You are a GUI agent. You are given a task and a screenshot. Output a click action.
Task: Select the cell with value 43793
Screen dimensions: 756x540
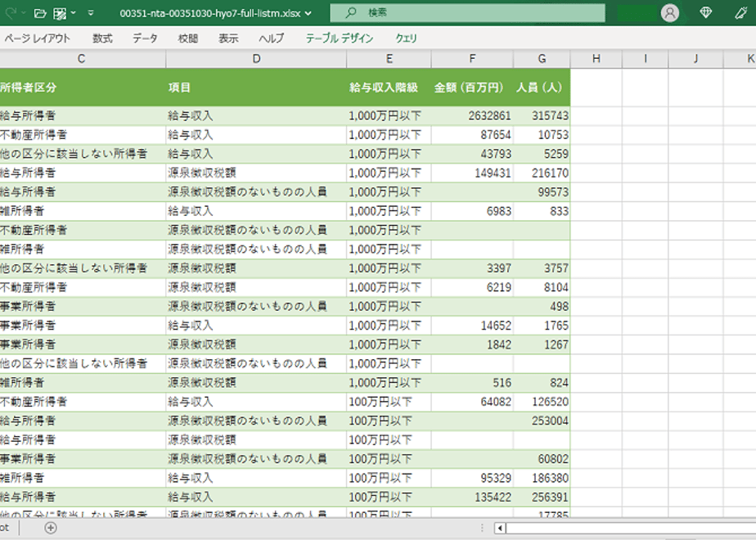pyautogui.click(x=473, y=154)
